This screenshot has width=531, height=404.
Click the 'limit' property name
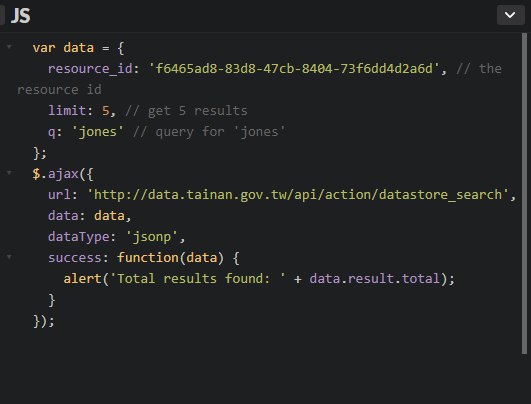(x=67, y=110)
